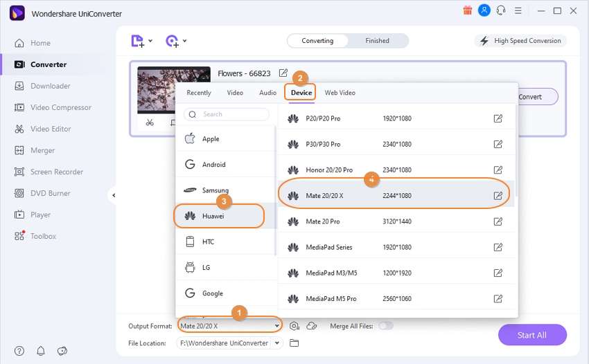Select Google device brand
Screen dimensions: 589x364
(x=225, y=293)
